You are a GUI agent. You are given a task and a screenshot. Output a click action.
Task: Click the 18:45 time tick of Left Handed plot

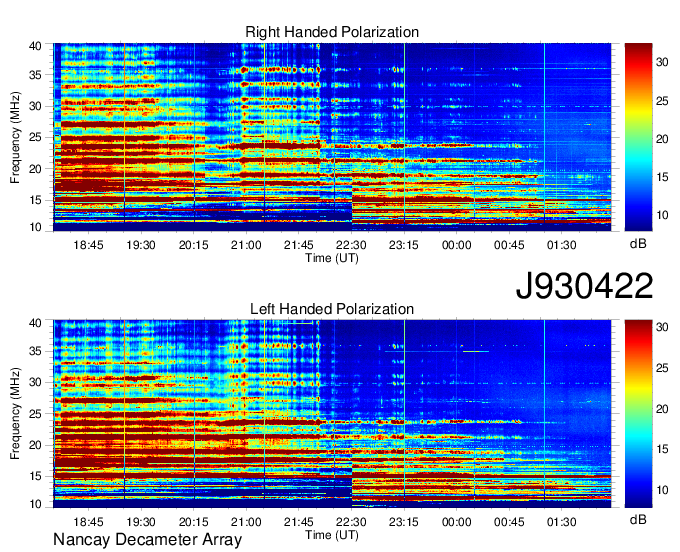click(88, 522)
